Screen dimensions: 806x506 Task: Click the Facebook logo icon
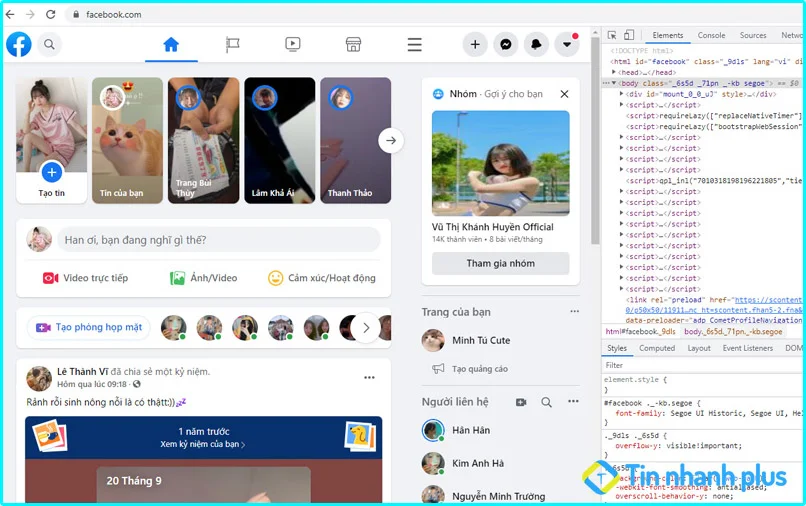pos(19,44)
